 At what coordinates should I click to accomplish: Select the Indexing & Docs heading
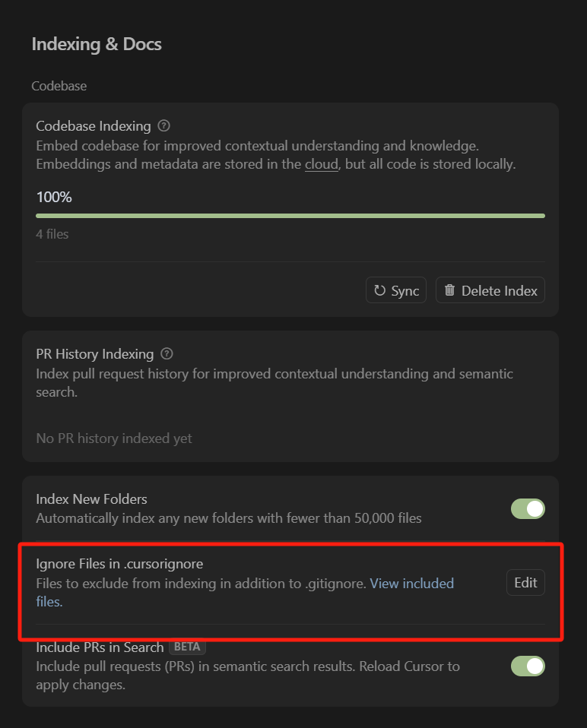pyautogui.click(x=97, y=44)
